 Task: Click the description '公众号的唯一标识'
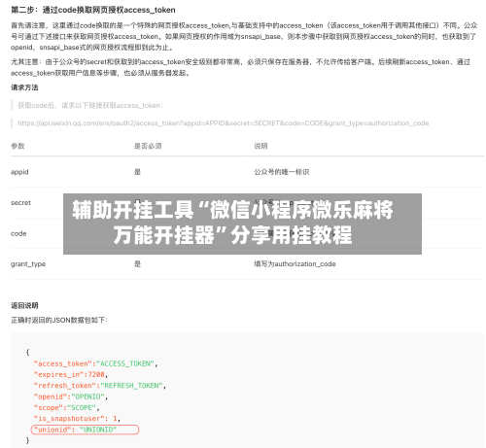[x=282, y=172]
